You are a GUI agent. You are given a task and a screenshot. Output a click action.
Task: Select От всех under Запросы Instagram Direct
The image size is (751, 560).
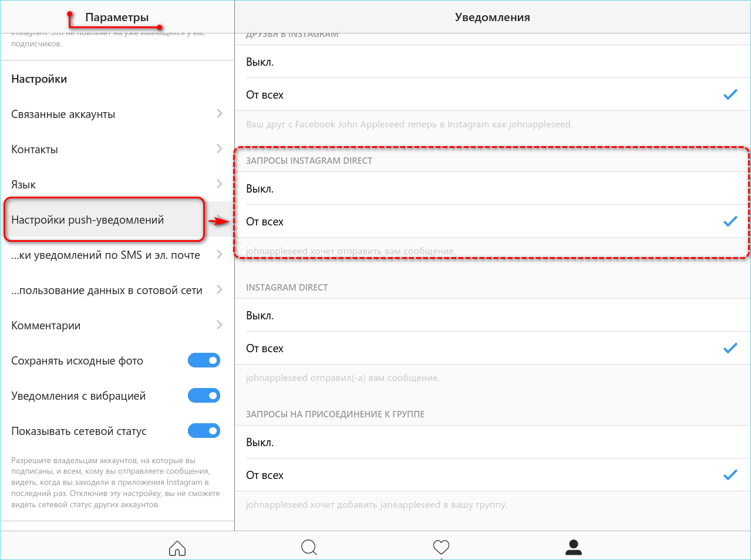click(x=493, y=221)
